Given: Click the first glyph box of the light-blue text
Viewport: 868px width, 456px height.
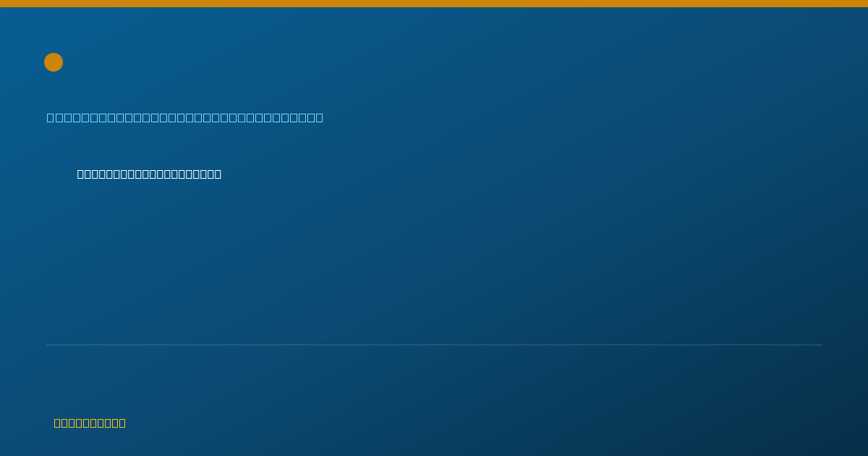Looking at the screenshot, I should coord(51,117).
